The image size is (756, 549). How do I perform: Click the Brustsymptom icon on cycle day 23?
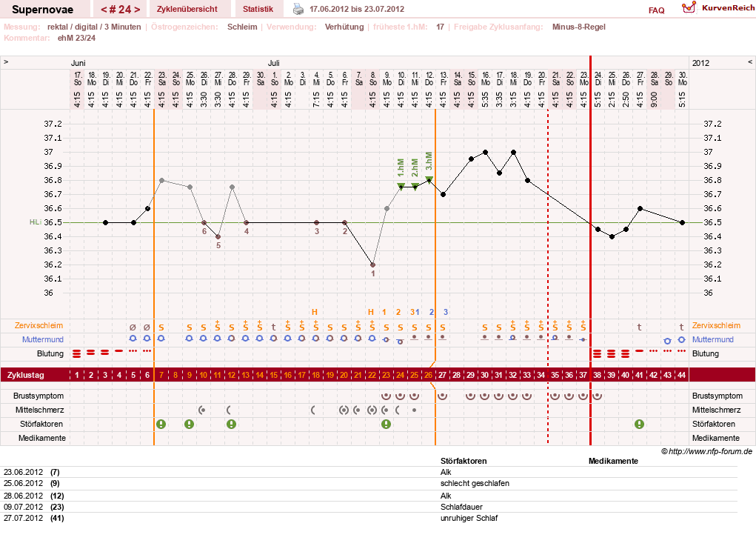[386, 396]
